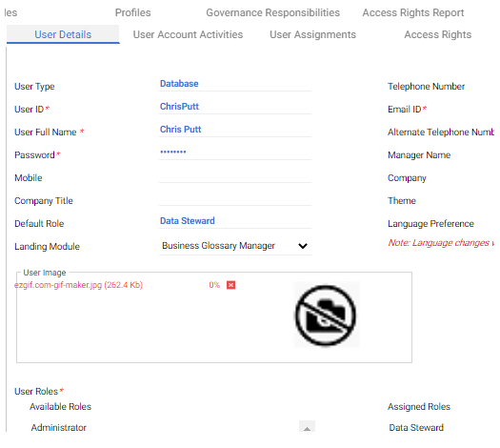This screenshot has width=500, height=448.
Task: Select Data Steward in Assigned Roles
Action: (x=416, y=427)
